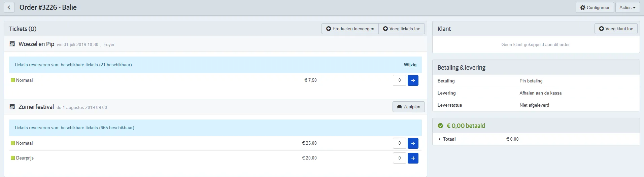Viewport: 644px width, 177px height.
Task: Click calendar icon next to Woezel en Pip
Action: pyautogui.click(x=12, y=44)
